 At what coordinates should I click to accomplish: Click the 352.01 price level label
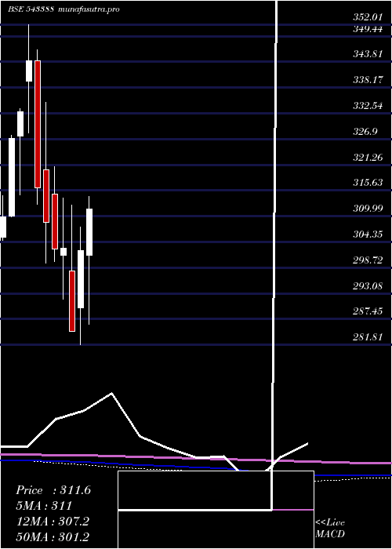368,17
